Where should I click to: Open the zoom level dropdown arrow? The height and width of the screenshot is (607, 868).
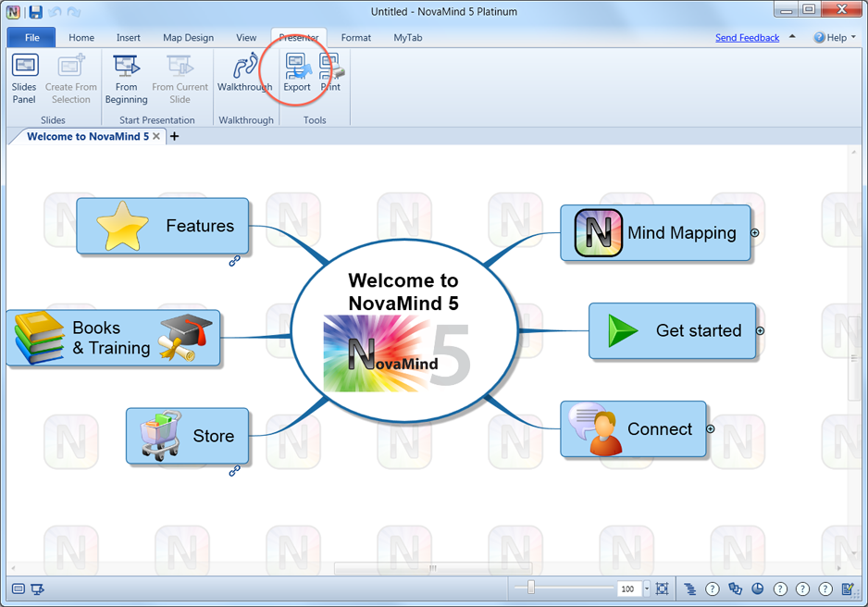[x=647, y=588]
